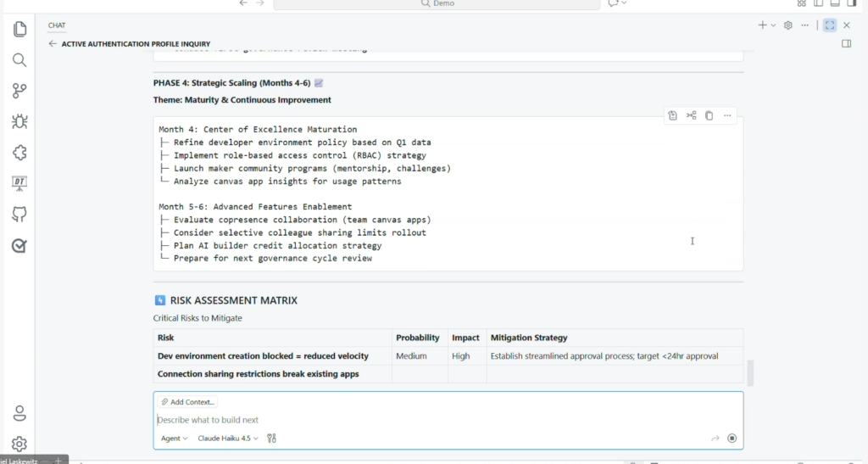This screenshot has height=464, width=868.
Task: Toggle the secondary side bar icon
Action: (x=846, y=43)
